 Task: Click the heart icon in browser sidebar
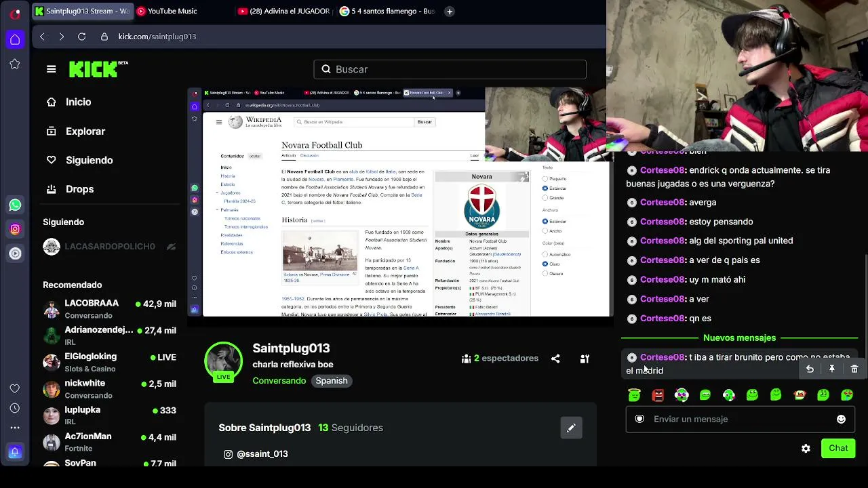(15, 388)
